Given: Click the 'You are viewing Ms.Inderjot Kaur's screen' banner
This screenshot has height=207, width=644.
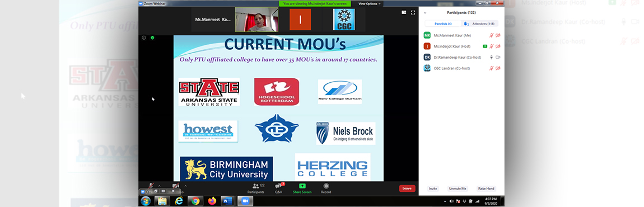Looking at the screenshot, I should (x=315, y=3).
